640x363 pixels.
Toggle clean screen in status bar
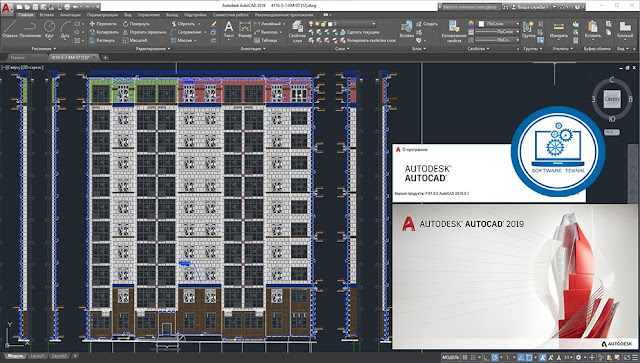click(x=627, y=358)
